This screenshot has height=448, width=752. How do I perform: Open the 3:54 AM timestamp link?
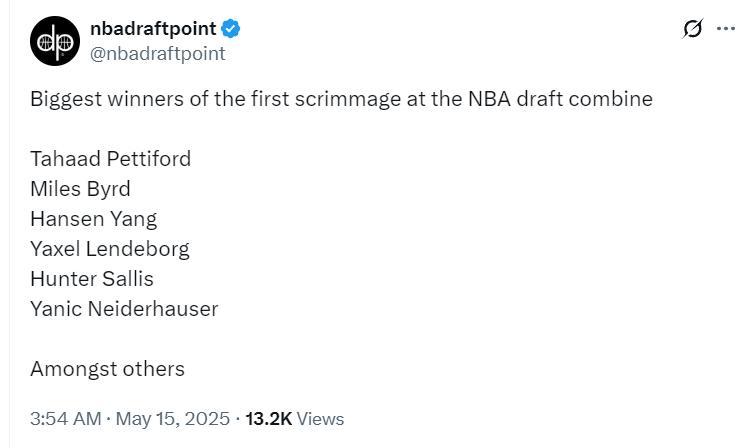(x=66, y=419)
